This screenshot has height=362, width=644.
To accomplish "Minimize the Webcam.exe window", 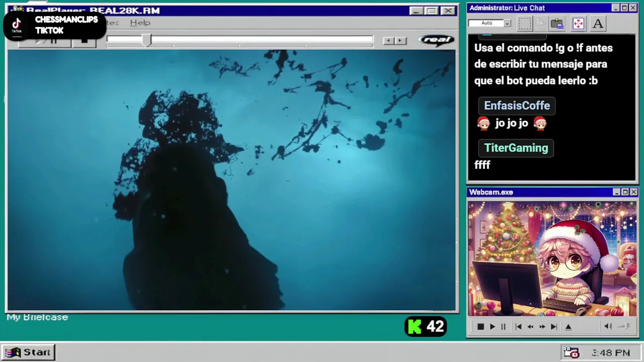I will 616,192.
